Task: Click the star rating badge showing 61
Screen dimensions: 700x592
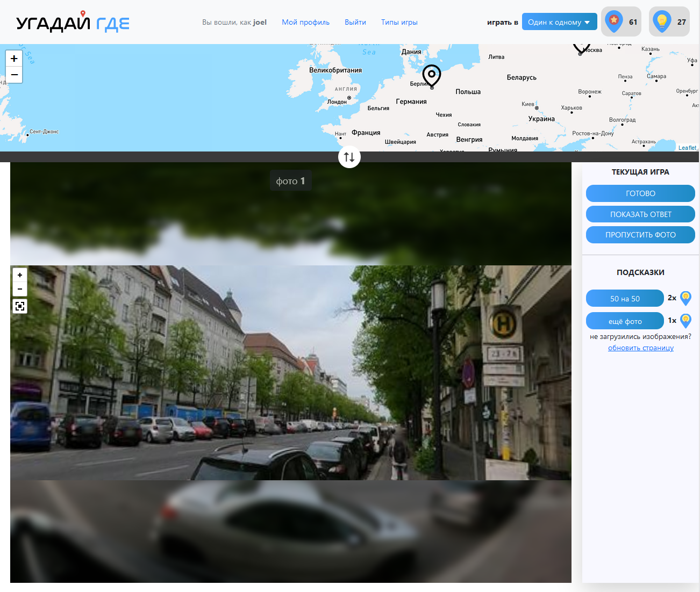Action: tap(621, 21)
